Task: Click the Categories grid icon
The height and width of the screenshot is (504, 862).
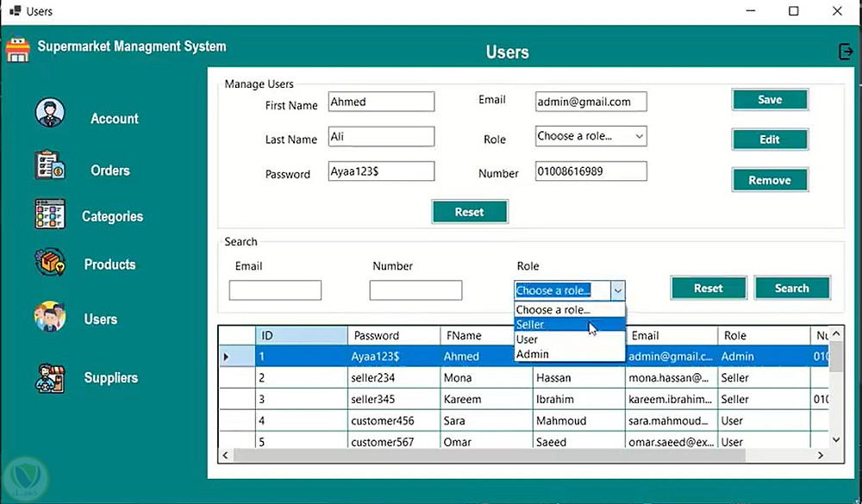Action: pyautogui.click(x=50, y=214)
